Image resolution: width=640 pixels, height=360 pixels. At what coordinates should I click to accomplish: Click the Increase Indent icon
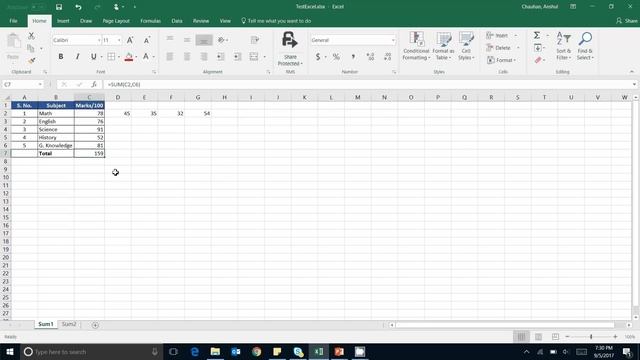237,57
